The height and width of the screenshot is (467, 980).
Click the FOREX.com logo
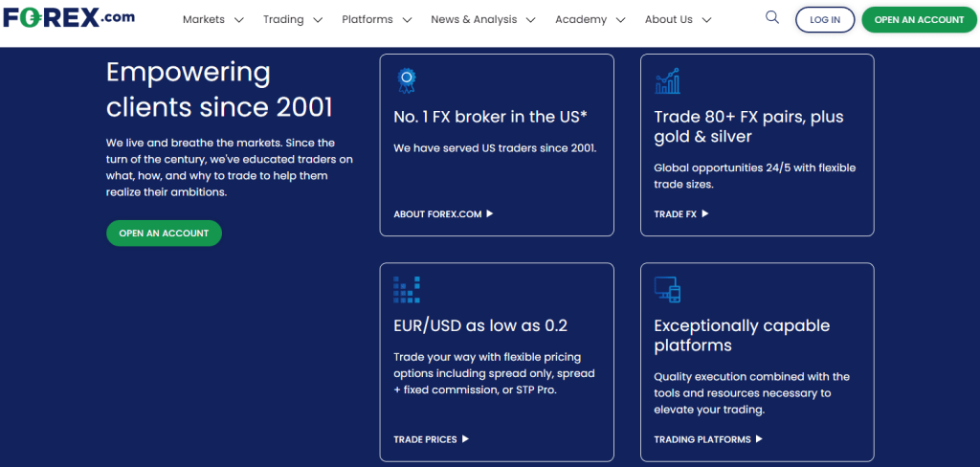tap(69, 17)
